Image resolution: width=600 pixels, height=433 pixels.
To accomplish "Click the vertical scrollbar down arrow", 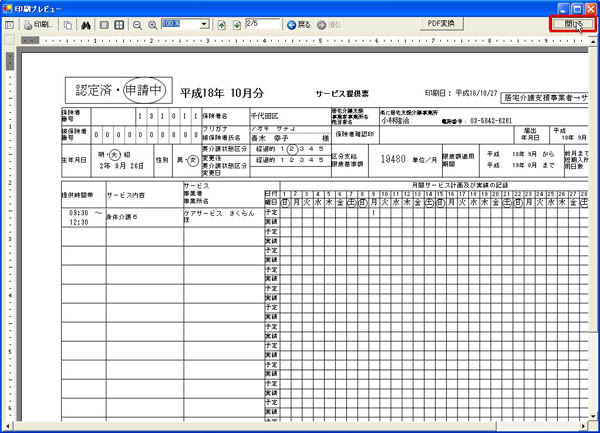I will 593,416.
